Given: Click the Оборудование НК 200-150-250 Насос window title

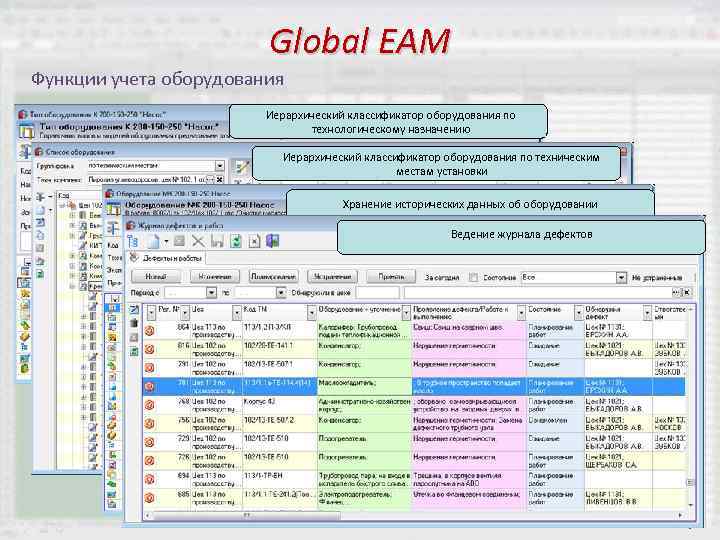Looking at the screenshot, I should [173, 194].
